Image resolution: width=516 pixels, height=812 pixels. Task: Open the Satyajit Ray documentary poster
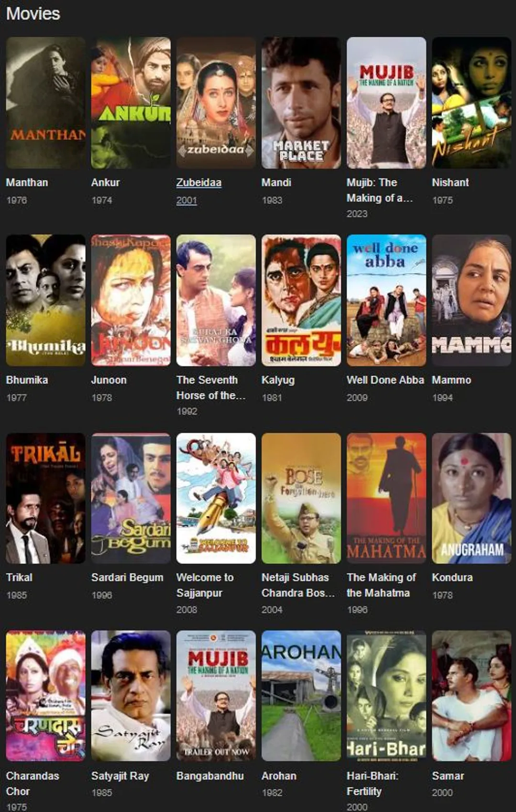[x=131, y=696]
